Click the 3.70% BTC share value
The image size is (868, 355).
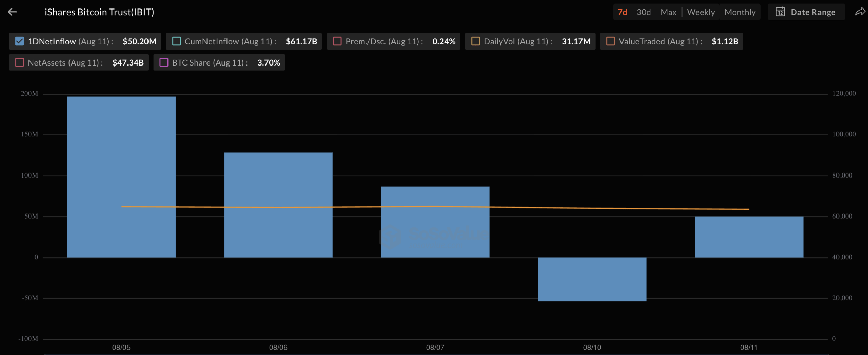pos(269,62)
